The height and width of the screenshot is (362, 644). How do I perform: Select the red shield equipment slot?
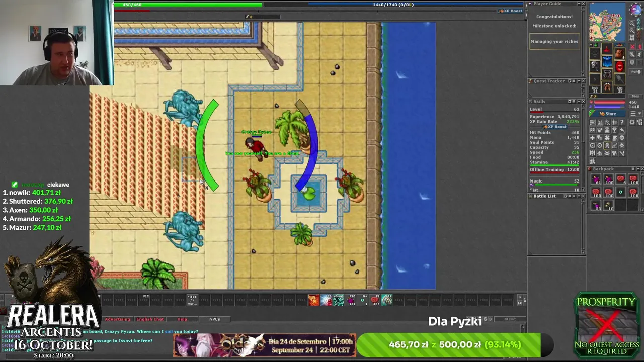(x=619, y=66)
